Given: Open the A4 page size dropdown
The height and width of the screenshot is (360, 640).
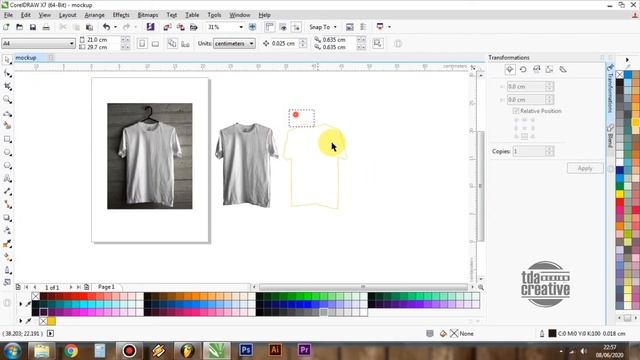Looking at the screenshot, I should [x=72, y=43].
